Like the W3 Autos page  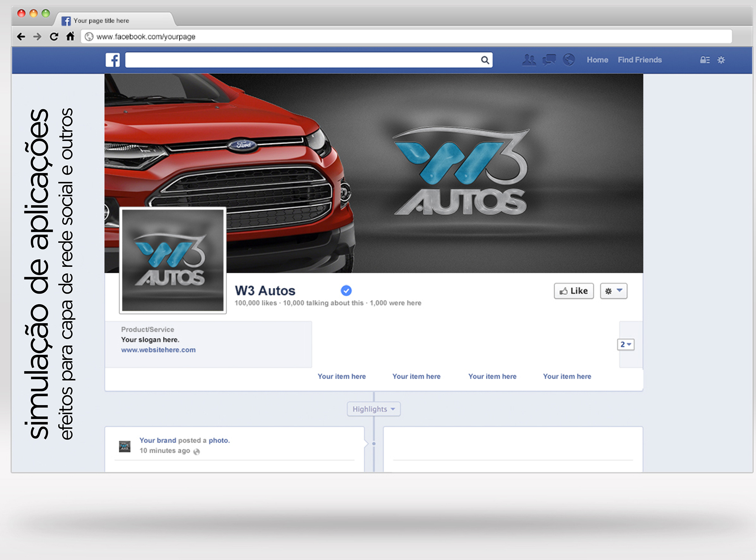click(574, 291)
